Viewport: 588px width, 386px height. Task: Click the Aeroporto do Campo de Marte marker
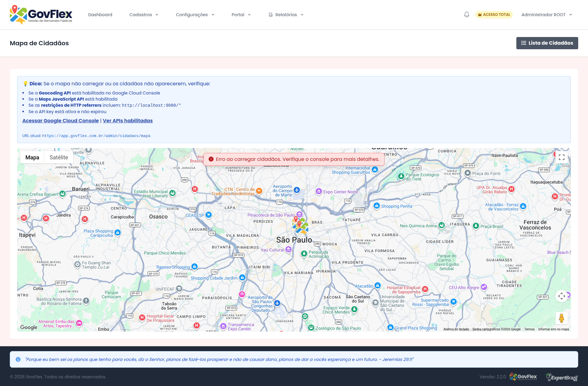(x=297, y=190)
